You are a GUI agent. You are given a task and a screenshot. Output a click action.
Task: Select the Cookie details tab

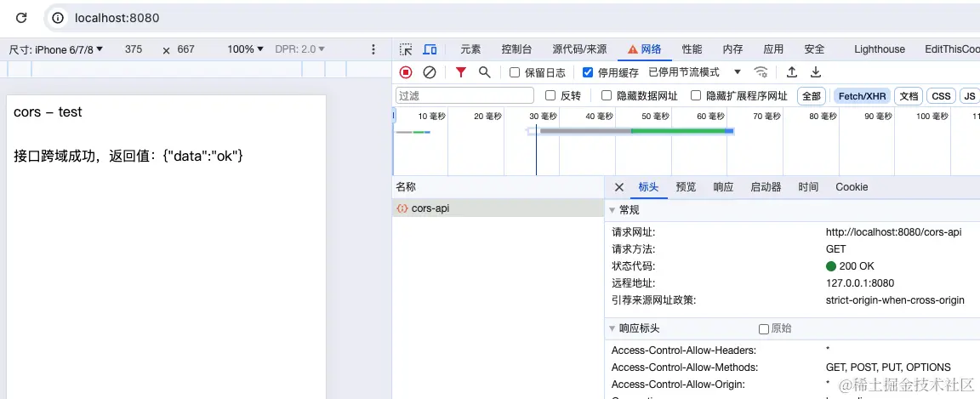pos(852,187)
